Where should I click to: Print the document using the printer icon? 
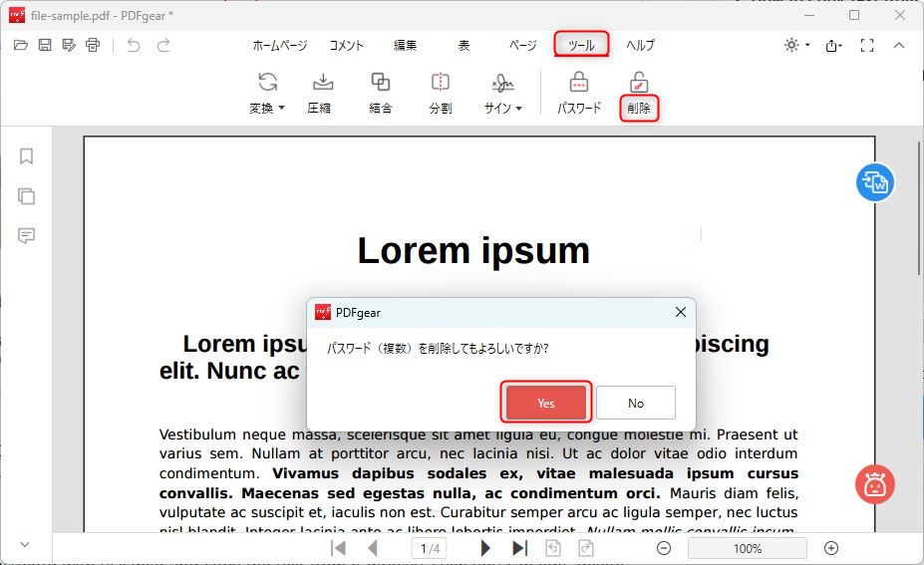93,45
